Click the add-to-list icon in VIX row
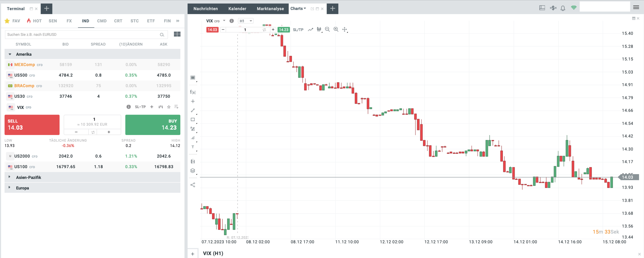Image resolution: width=644 pixels, height=258 pixels. point(176,107)
